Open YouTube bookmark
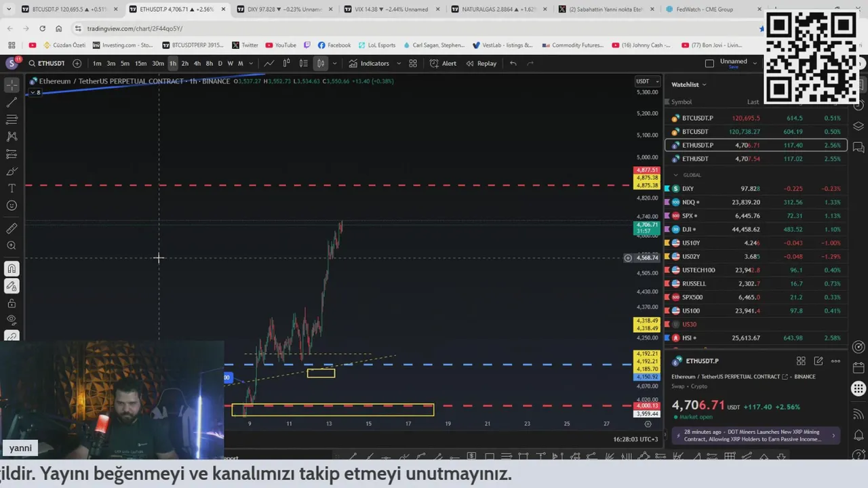 (x=281, y=45)
